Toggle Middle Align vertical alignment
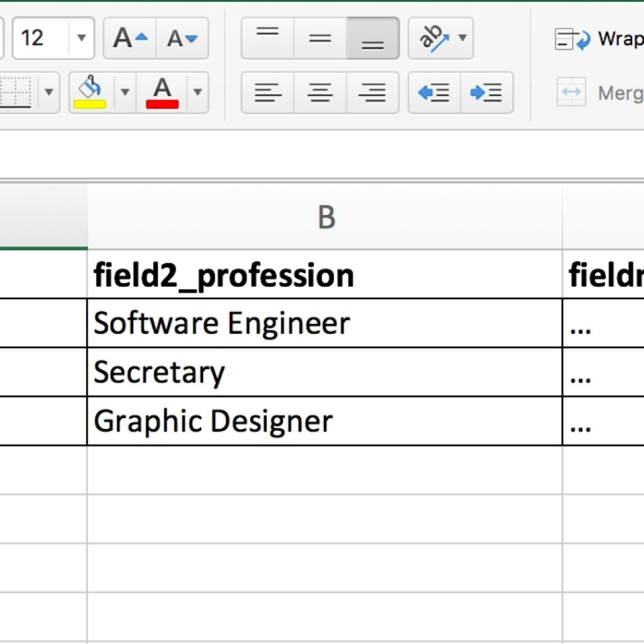This screenshot has width=644, height=644. coord(319,38)
